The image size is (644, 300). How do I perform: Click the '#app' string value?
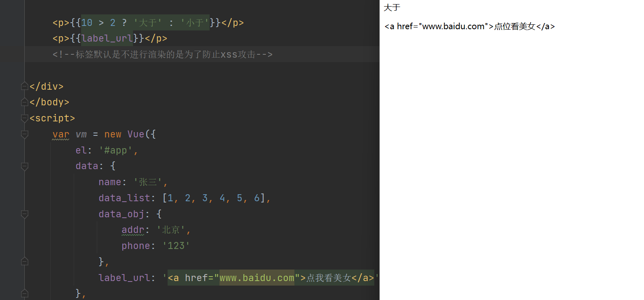[116, 151]
